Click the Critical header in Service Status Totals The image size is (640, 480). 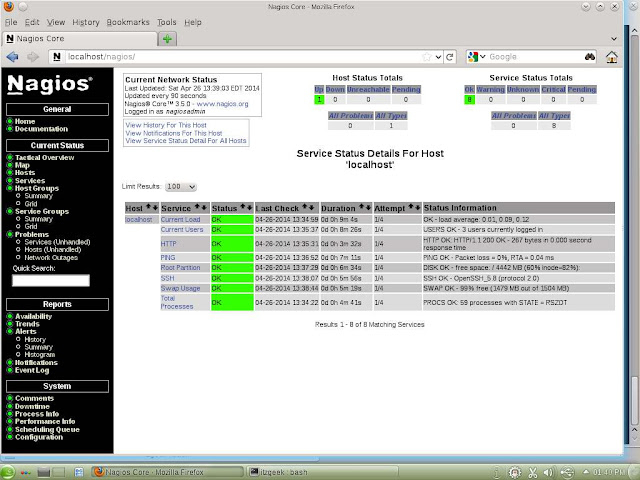(x=553, y=89)
